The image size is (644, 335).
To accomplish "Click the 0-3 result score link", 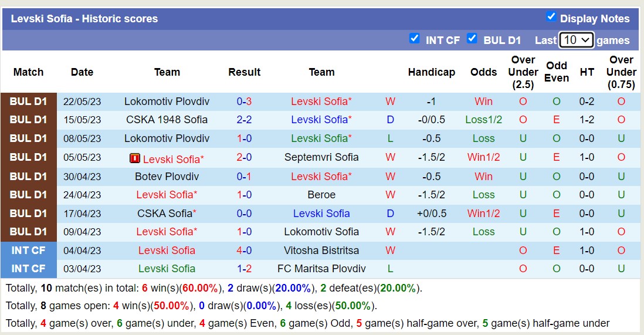I will click(x=244, y=101).
